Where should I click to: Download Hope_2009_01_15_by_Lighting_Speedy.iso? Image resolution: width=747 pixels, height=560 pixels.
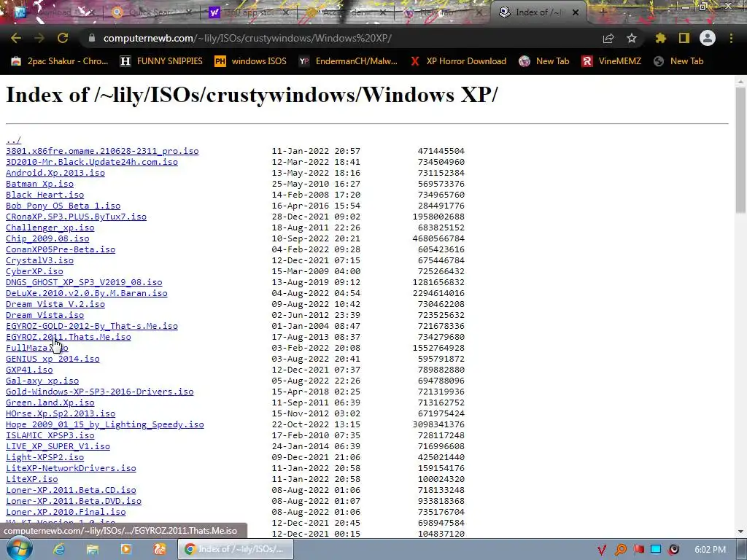pyautogui.click(x=105, y=425)
